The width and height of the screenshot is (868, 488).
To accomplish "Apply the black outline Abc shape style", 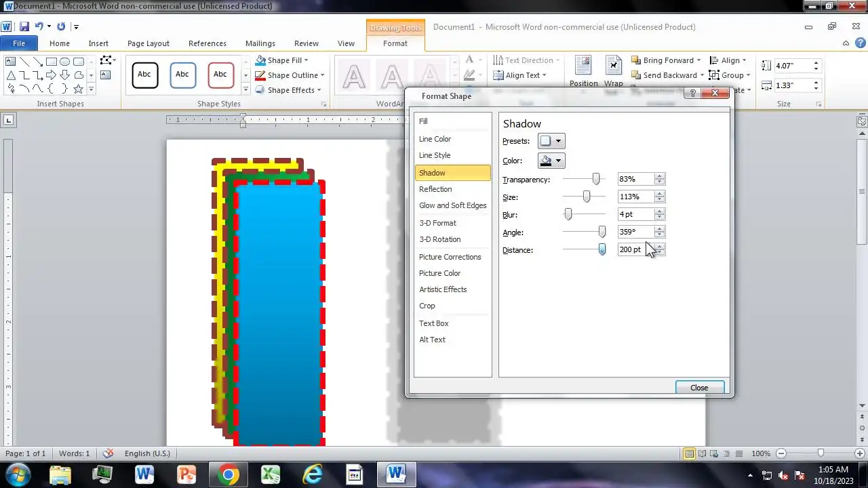I will (x=144, y=75).
